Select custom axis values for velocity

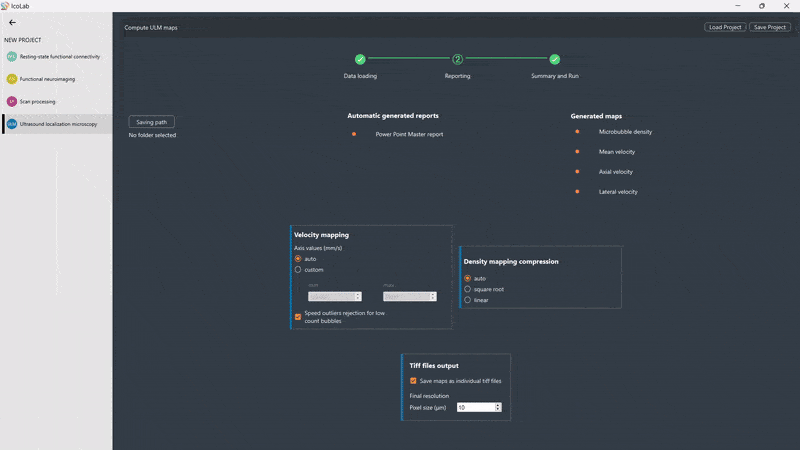point(298,270)
